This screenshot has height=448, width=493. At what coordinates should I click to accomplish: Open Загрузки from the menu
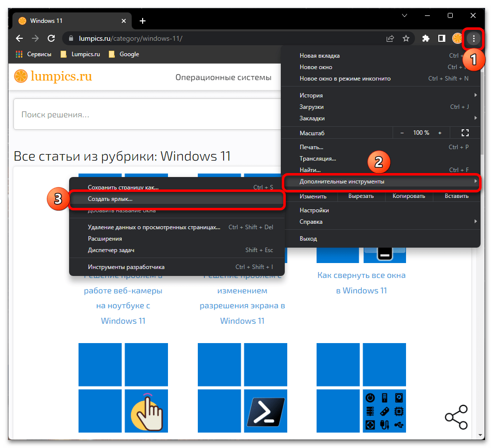click(381, 107)
